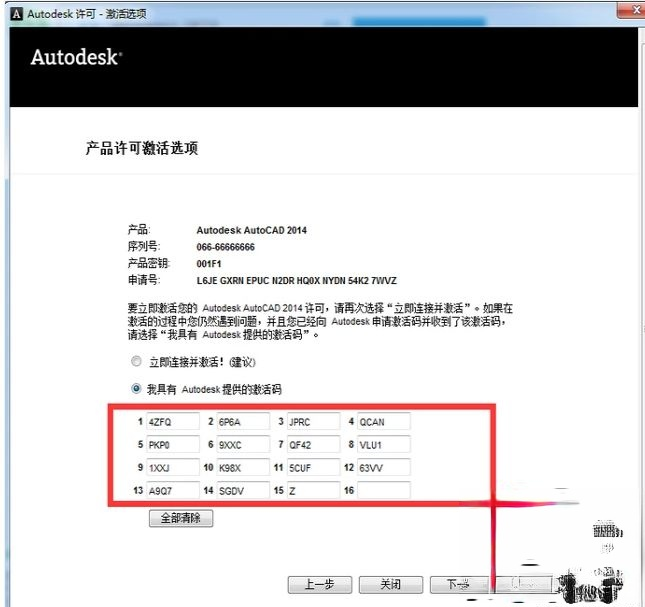645x607 pixels.
Task: Click activation code field 3 containing JPRC
Action: click(x=313, y=422)
